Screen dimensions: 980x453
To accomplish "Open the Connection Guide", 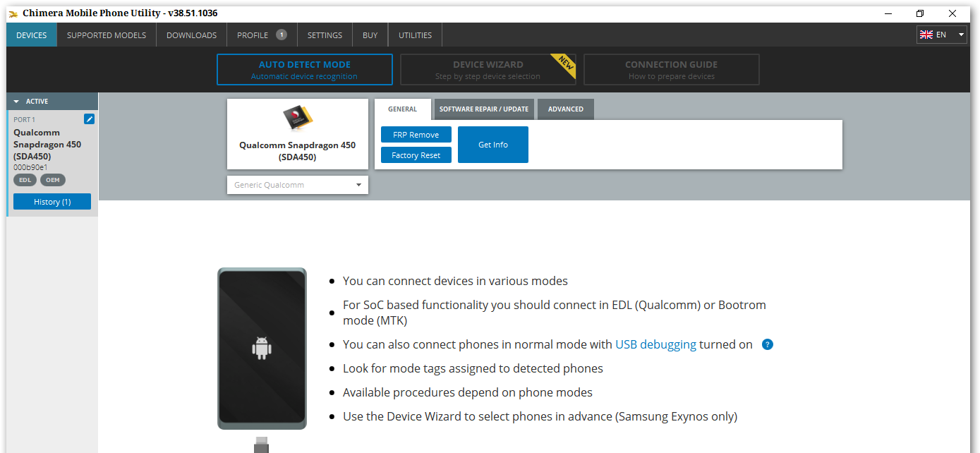I will 672,70.
